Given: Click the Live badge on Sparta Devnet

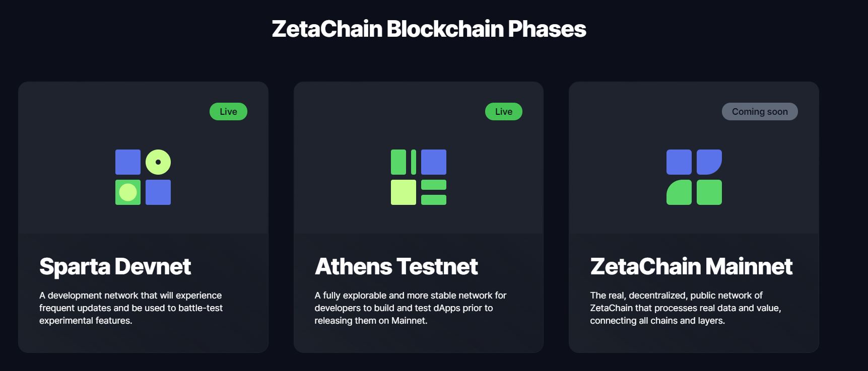Looking at the screenshot, I should tap(228, 112).
